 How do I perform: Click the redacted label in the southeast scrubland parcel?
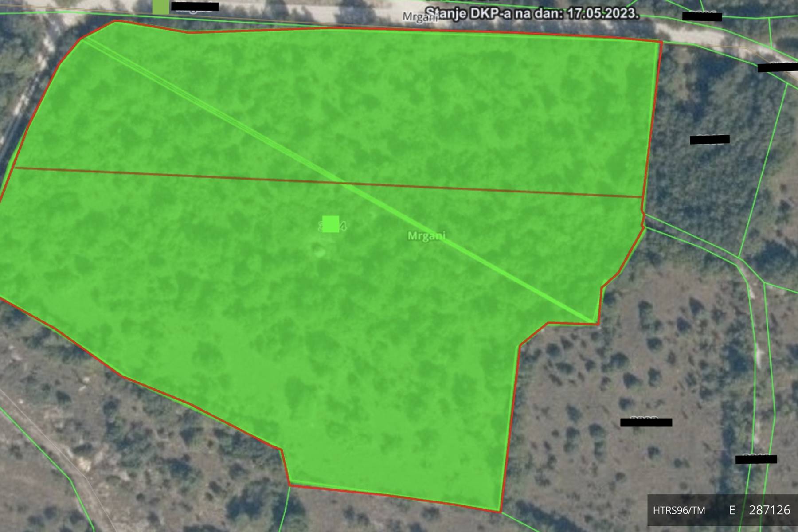coord(646,422)
